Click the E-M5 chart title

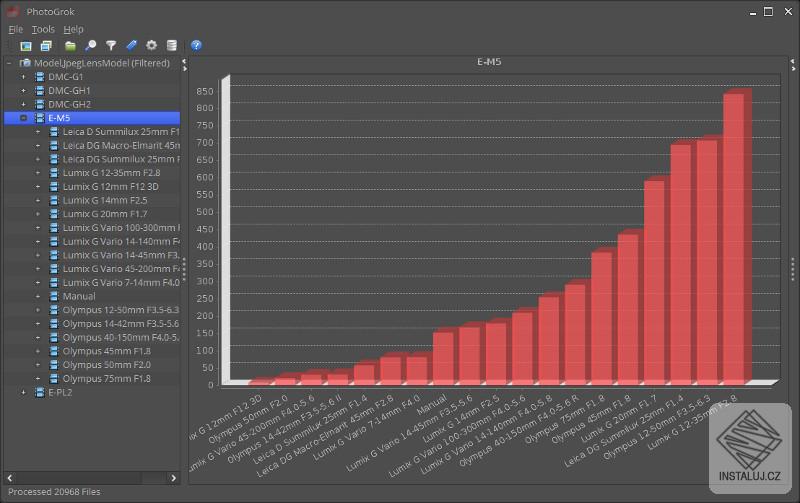(489, 62)
